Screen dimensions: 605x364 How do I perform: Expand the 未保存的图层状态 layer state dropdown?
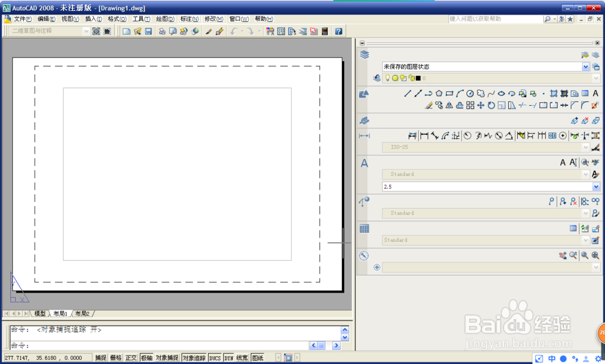coord(586,67)
